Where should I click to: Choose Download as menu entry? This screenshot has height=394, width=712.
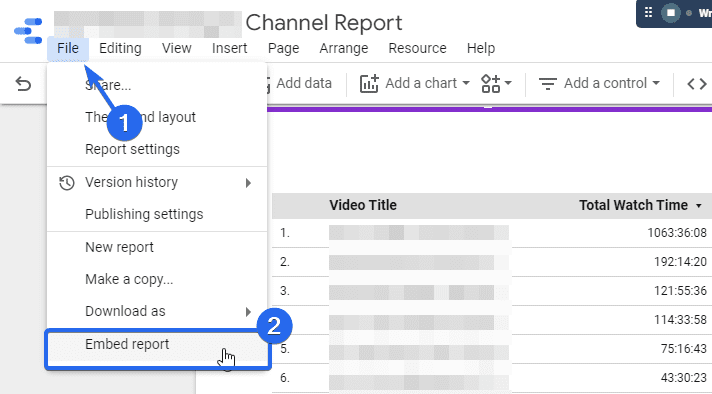(157, 311)
